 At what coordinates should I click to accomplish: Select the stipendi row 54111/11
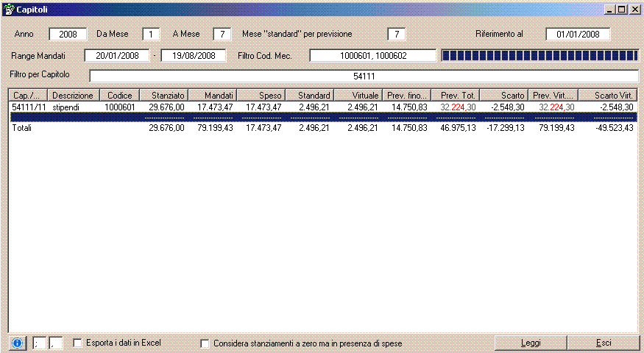point(65,107)
